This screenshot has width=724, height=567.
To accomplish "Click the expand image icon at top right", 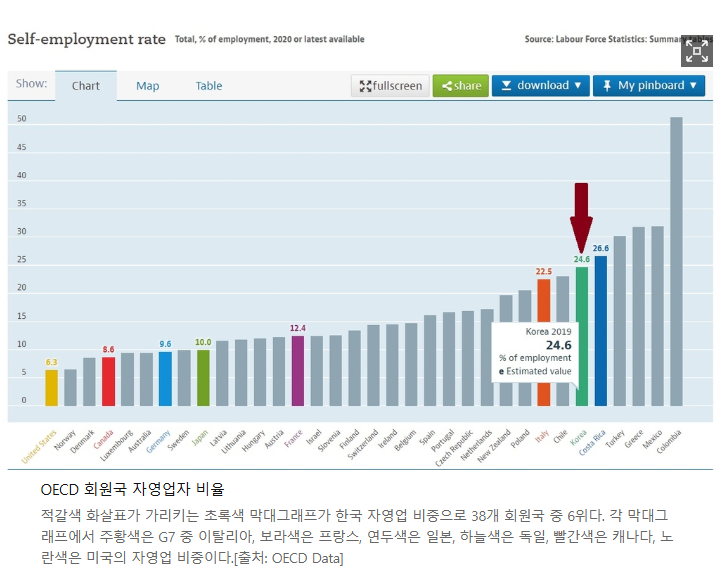I will click(x=696, y=51).
